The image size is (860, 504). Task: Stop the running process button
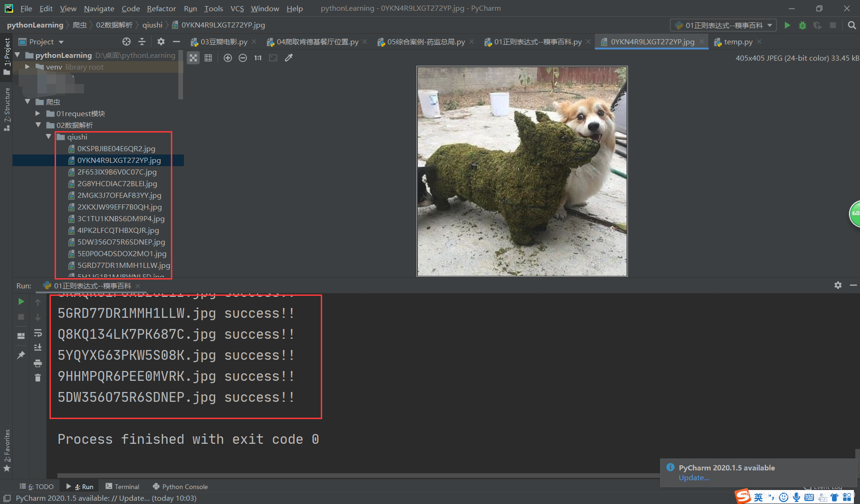point(21,317)
